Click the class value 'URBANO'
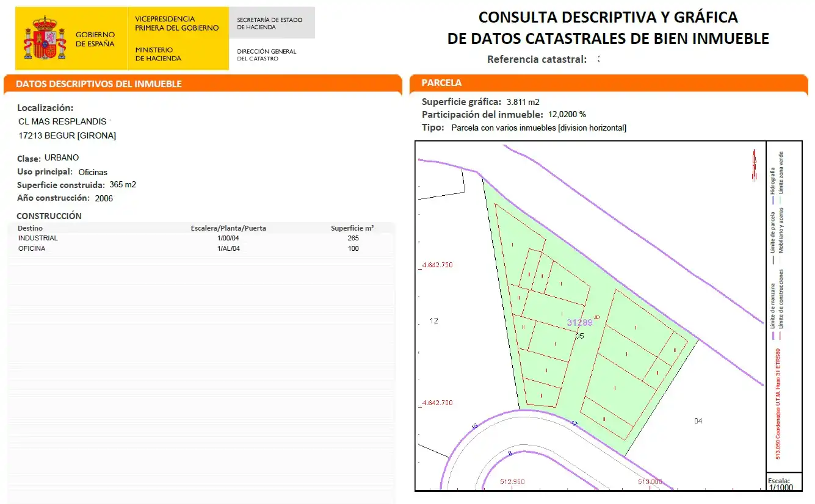Screen dimensions: 815x504 pyautogui.click(x=62, y=157)
